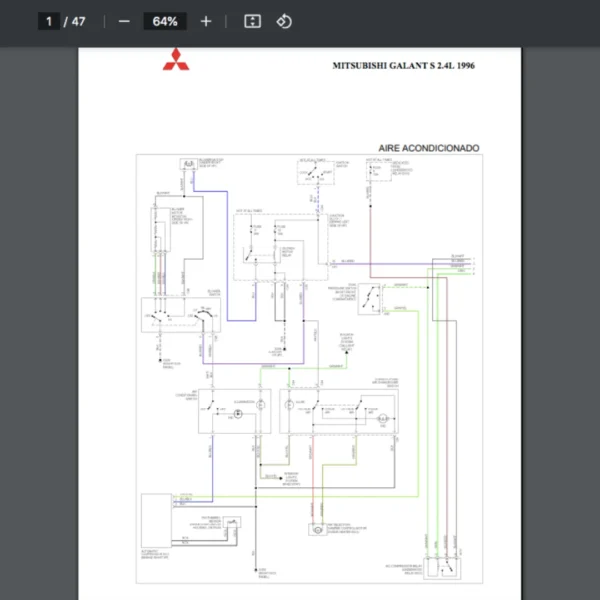Click the red Mitsubishi logo
600x600 pixels.
pyautogui.click(x=177, y=60)
